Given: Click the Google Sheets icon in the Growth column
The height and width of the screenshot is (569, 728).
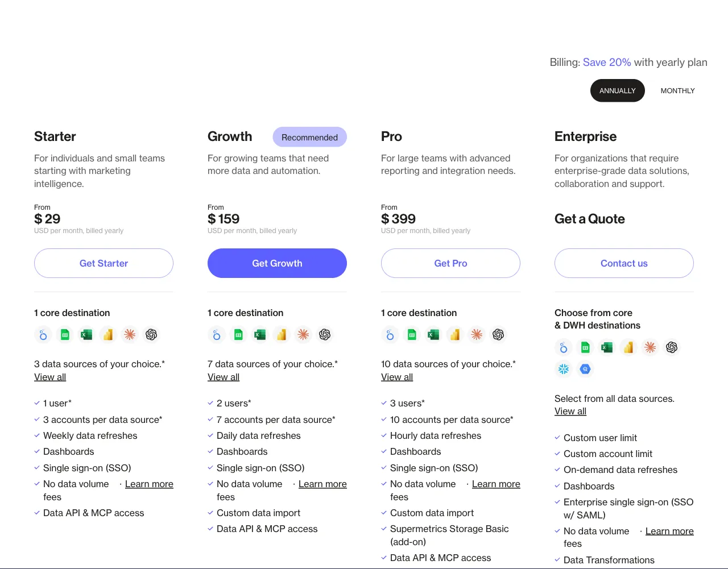Looking at the screenshot, I should (238, 335).
